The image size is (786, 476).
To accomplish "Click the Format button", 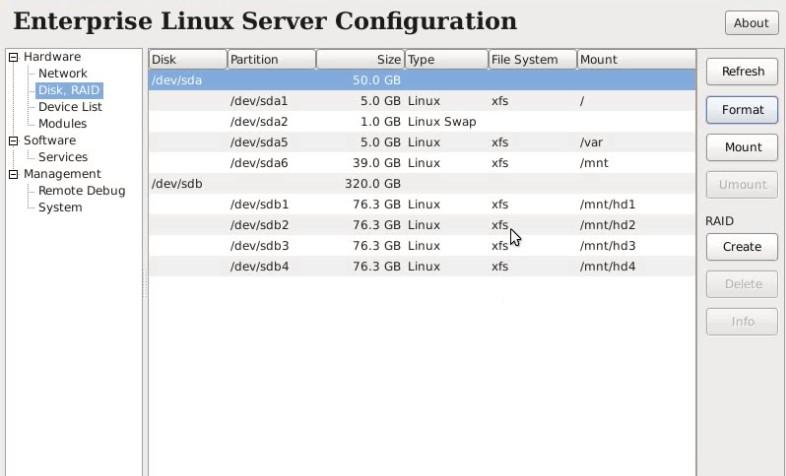I will [x=742, y=110].
